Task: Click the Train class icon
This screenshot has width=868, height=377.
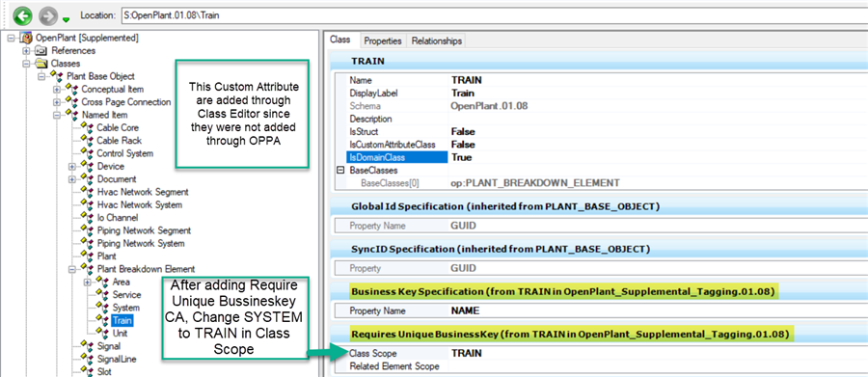Action: (x=103, y=319)
